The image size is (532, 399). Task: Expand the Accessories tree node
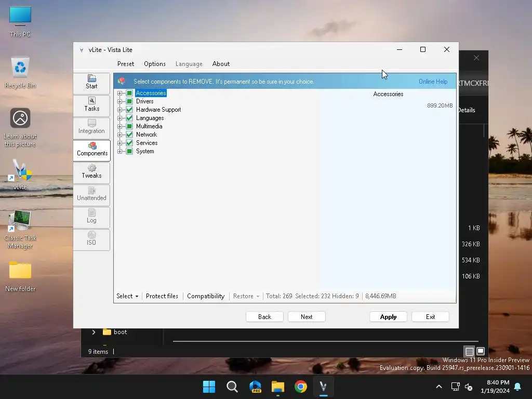pyautogui.click(x=119, y=93)
